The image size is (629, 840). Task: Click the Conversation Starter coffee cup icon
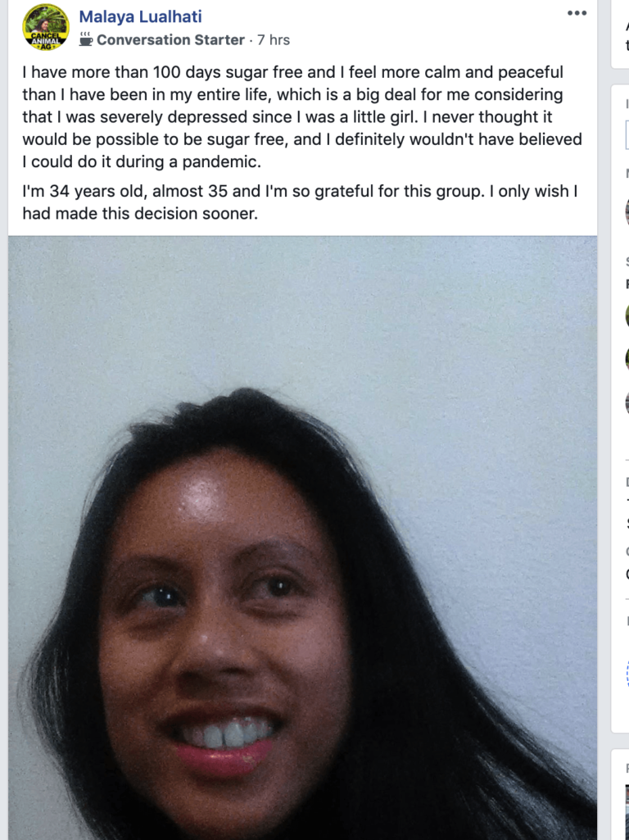[86, 39]
